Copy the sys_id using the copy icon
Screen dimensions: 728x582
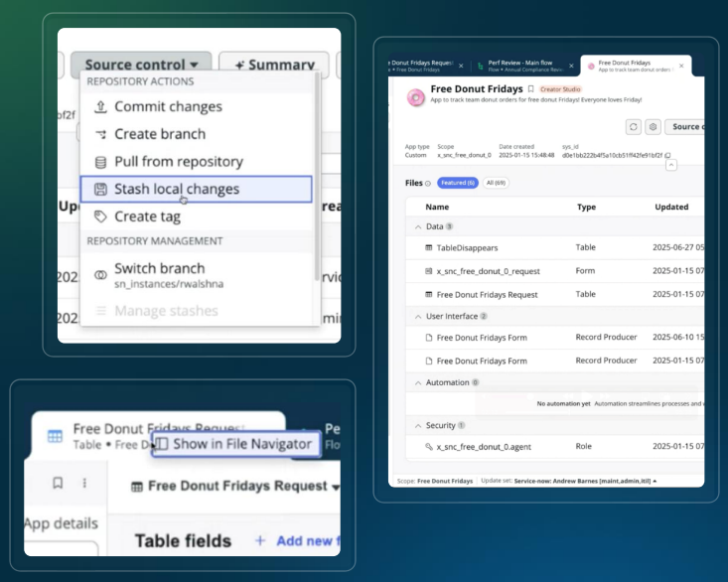click(667, 156)
